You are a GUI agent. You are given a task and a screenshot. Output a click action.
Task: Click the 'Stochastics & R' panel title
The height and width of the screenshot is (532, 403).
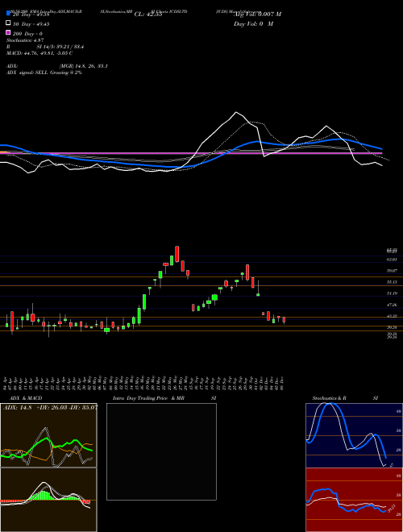[x=330, y=398]
